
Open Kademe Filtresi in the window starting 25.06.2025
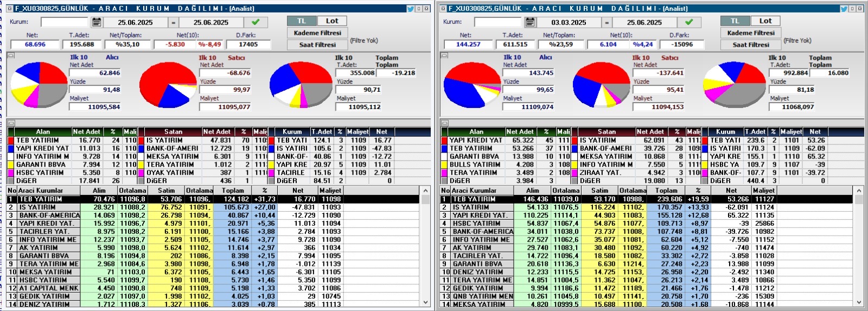[x=317, y=33]
